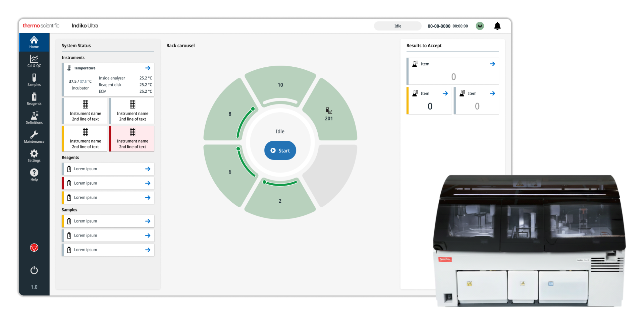The image size is (644, 323).
Task: Click the Reagent disk temperature row
Action: 125,85
